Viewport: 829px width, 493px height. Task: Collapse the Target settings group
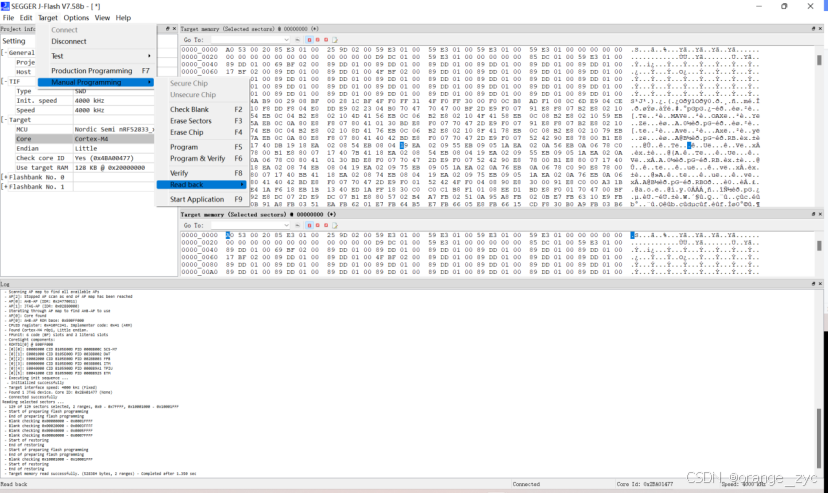(x=4, y=120)
